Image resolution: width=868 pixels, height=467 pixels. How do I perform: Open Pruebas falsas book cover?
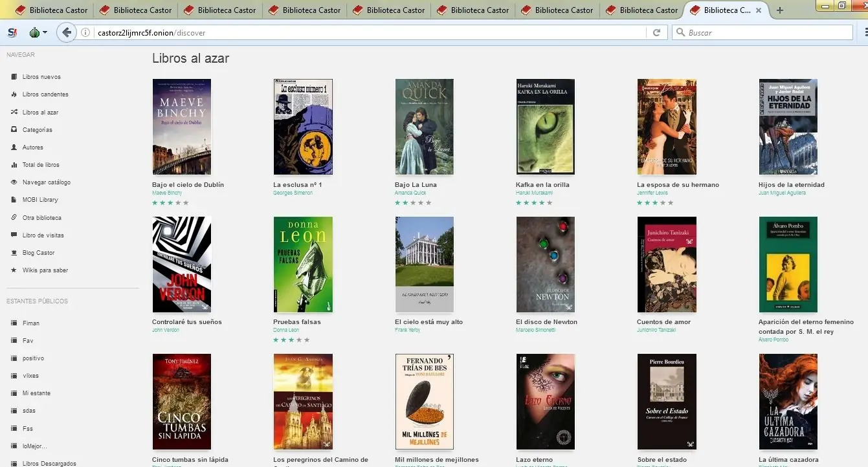click(x=303, y=265)
